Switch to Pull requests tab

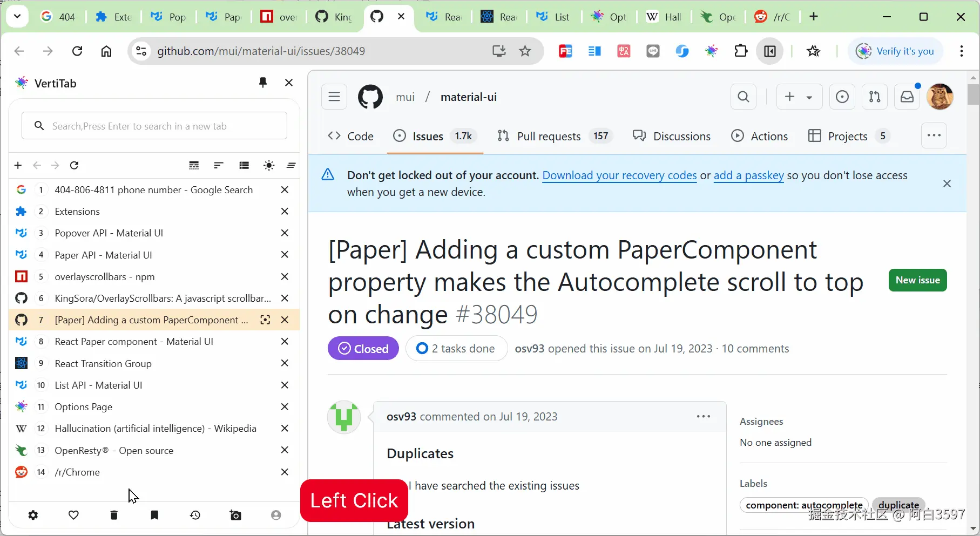click(x=553, y=136)
